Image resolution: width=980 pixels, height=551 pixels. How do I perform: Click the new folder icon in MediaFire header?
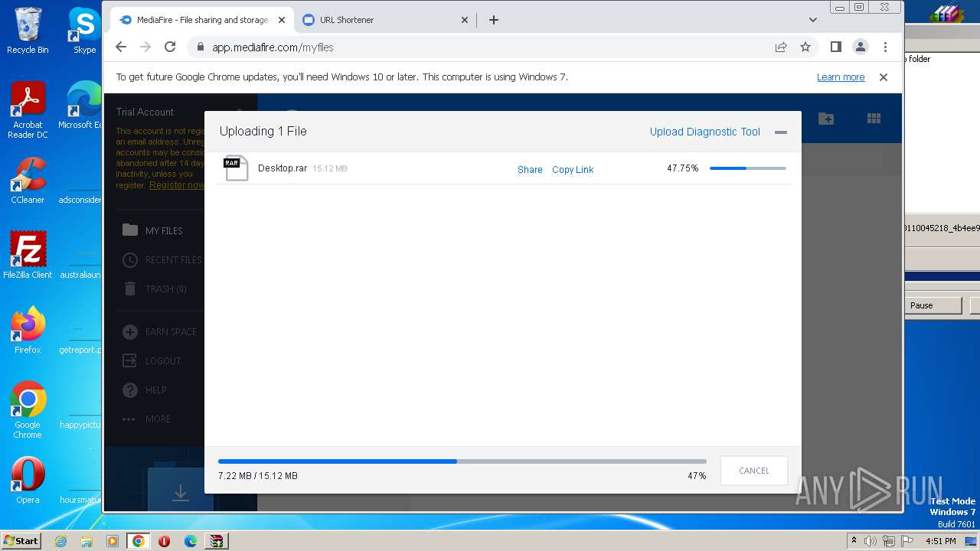826,119
